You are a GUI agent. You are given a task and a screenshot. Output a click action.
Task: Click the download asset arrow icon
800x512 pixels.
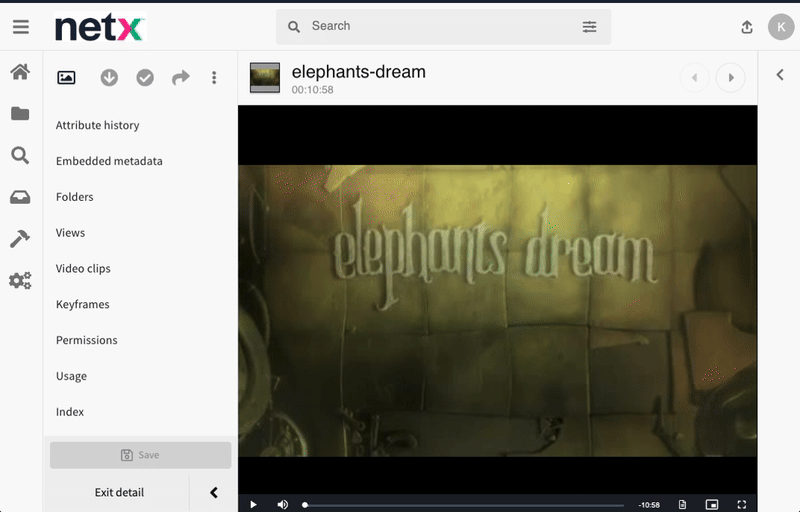[x=109, y=78]
